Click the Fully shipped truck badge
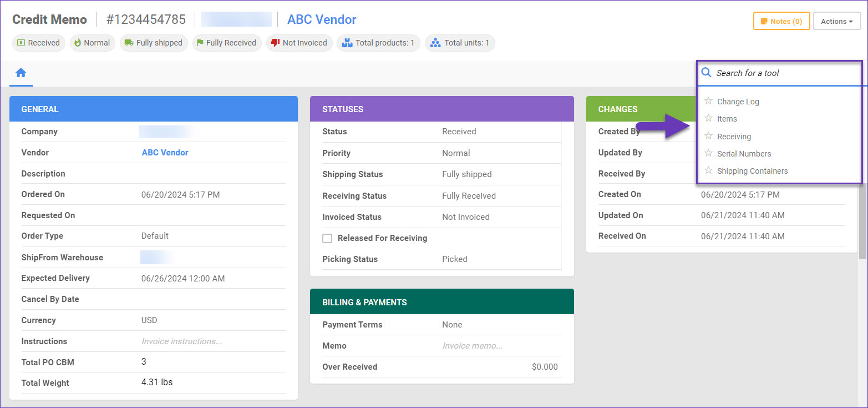 153,43
